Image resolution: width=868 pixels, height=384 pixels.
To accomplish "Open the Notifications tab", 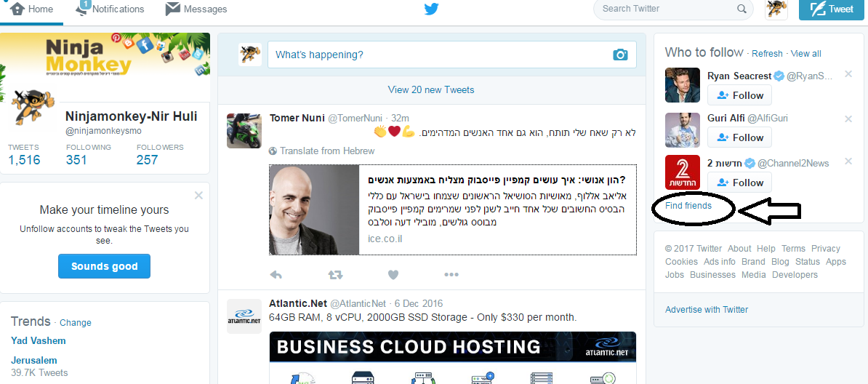I will [110, 9].
